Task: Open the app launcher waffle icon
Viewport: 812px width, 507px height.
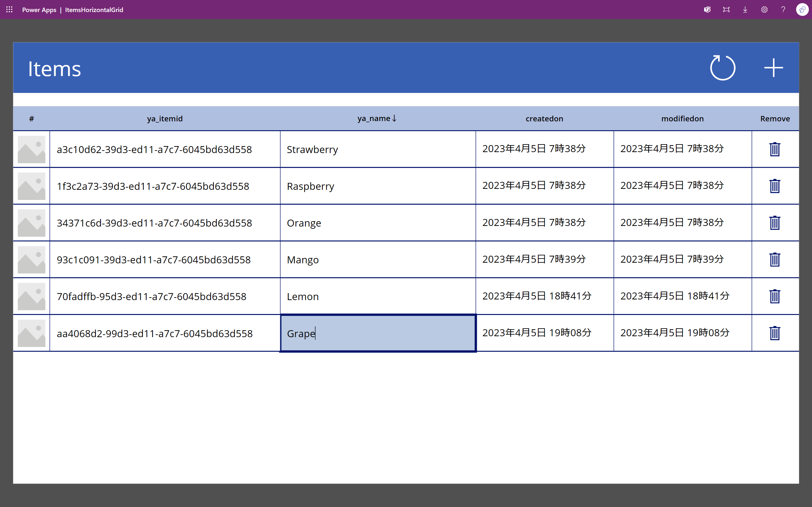Action: tap(10, 10)
